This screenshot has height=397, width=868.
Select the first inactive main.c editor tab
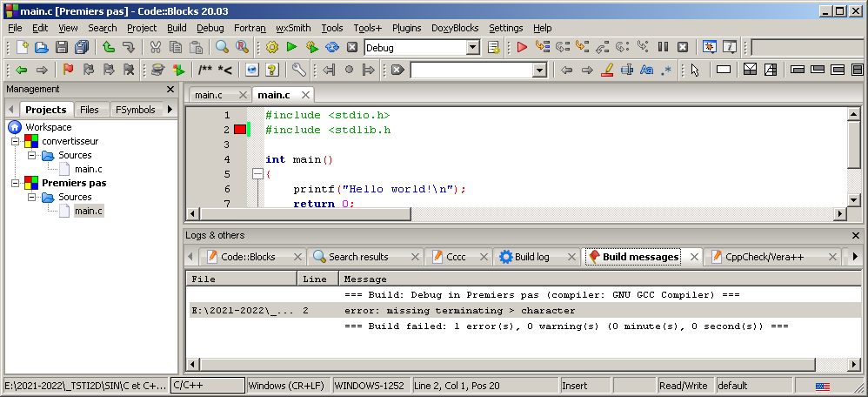208,96
